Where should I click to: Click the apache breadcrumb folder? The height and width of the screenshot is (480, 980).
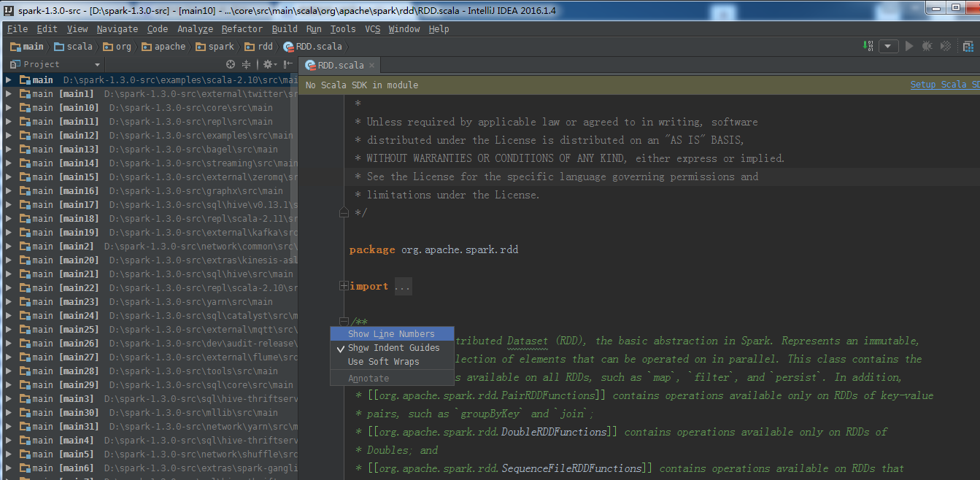164,46
